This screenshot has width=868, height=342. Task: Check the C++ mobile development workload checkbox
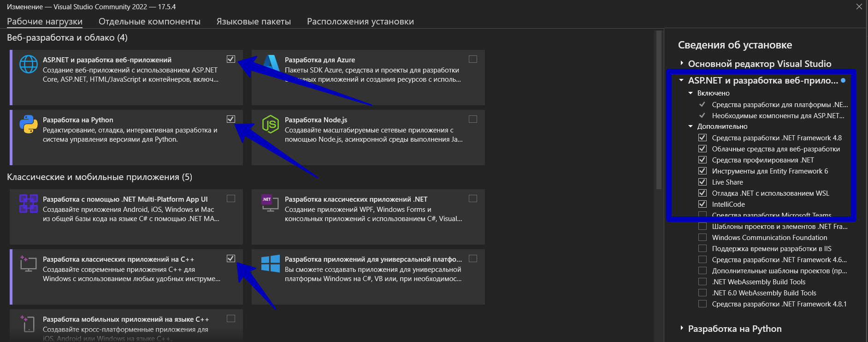click(x=231, y=318)
